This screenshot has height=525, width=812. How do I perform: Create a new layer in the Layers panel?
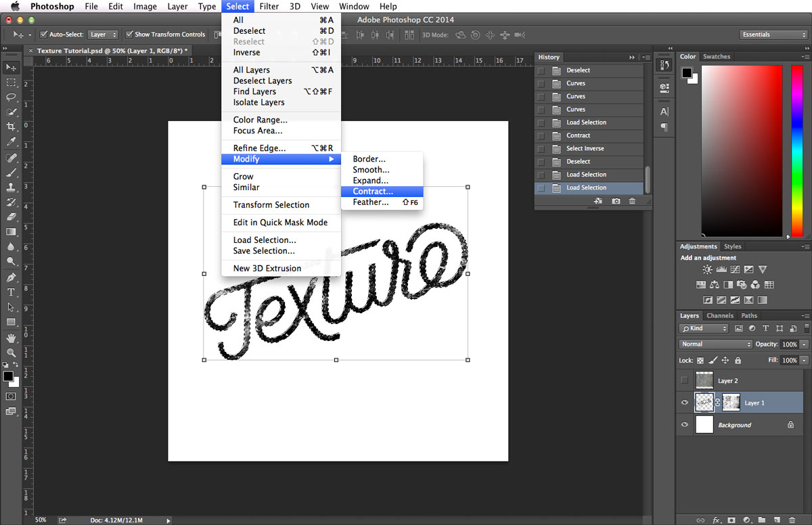point(777,520)
